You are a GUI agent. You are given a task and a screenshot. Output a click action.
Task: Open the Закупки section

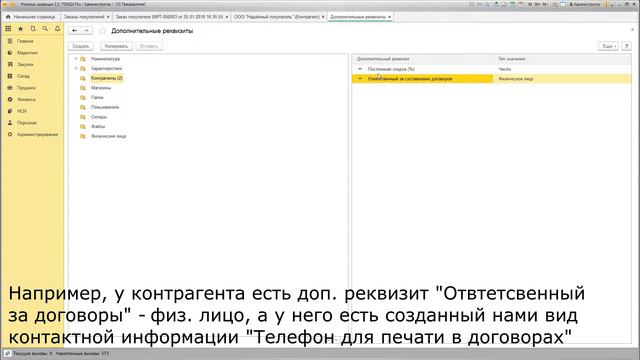tap(25, 64)
